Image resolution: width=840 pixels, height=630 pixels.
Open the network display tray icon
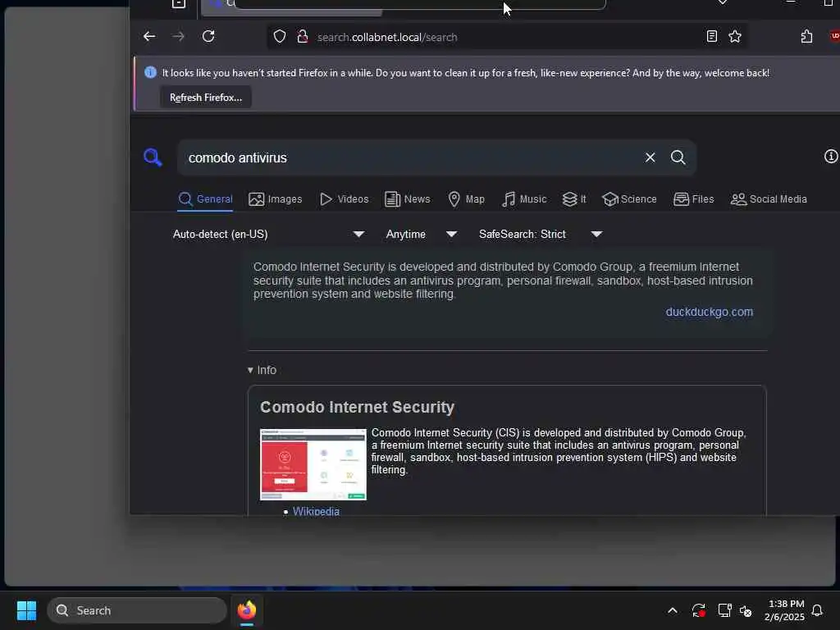(724, 610)
